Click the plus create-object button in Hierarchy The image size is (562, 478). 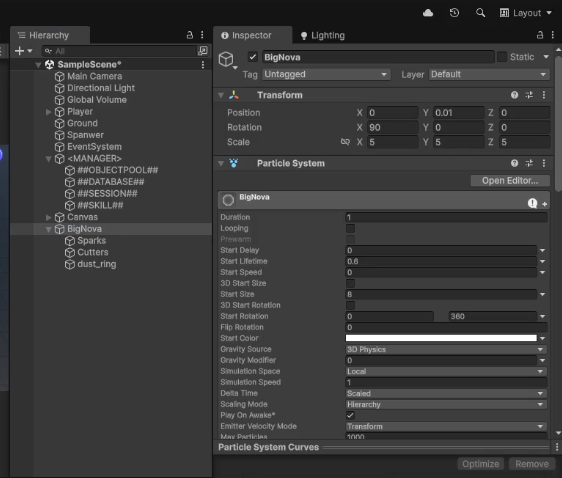[19, 51]
